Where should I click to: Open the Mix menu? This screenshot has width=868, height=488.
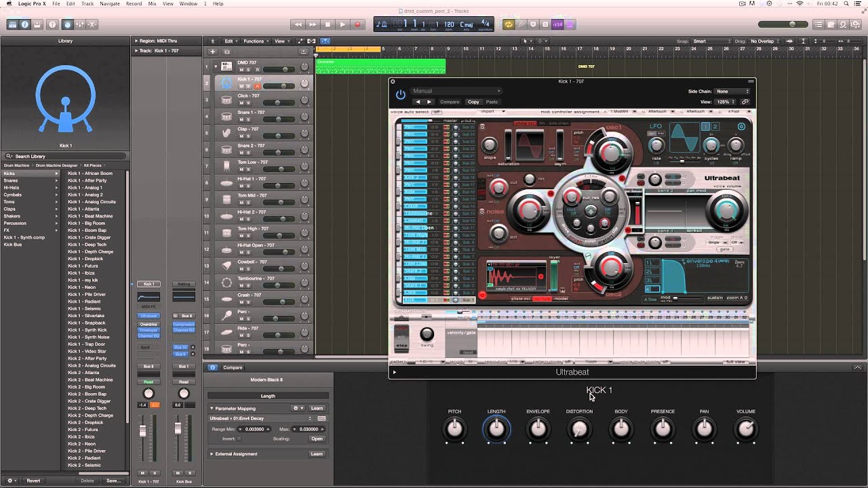[x=152, y=3]
